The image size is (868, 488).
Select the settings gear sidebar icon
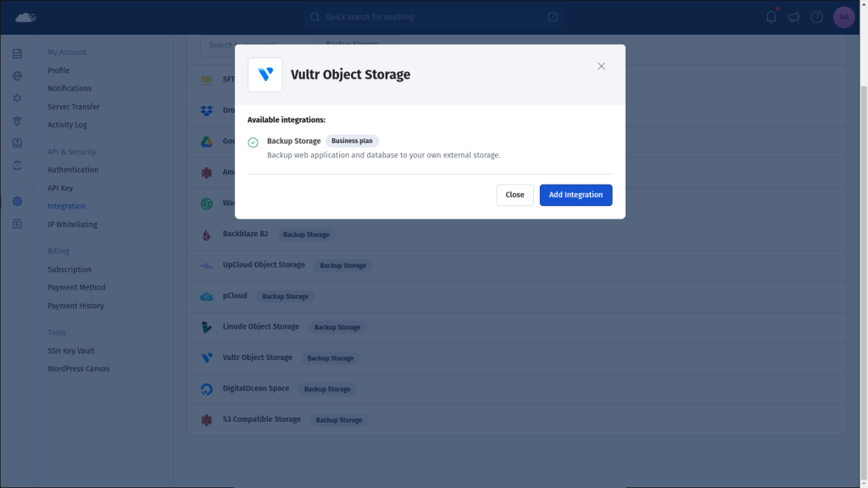(17, 202)
